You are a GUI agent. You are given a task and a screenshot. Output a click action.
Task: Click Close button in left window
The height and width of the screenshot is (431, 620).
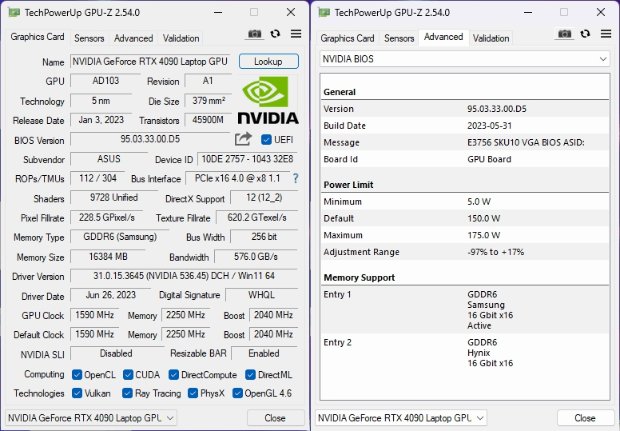click(x=275, y=418)
